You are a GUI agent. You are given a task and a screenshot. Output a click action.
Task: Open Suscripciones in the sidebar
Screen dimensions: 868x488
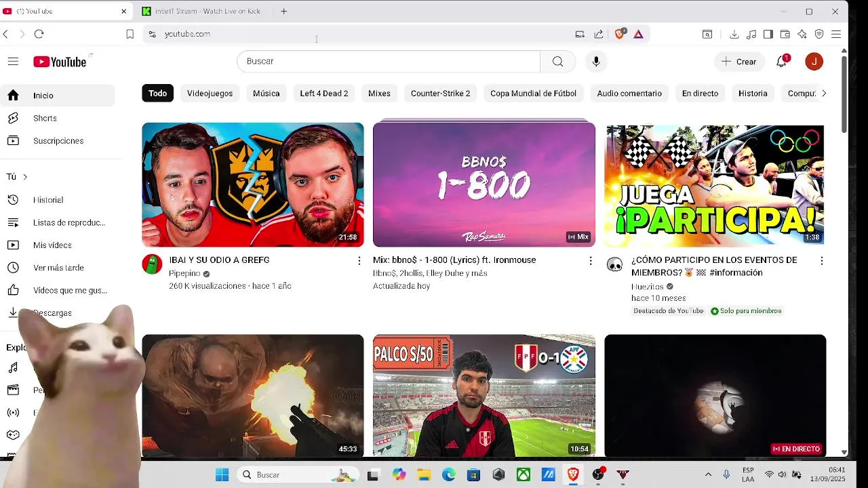pos(58,141)
